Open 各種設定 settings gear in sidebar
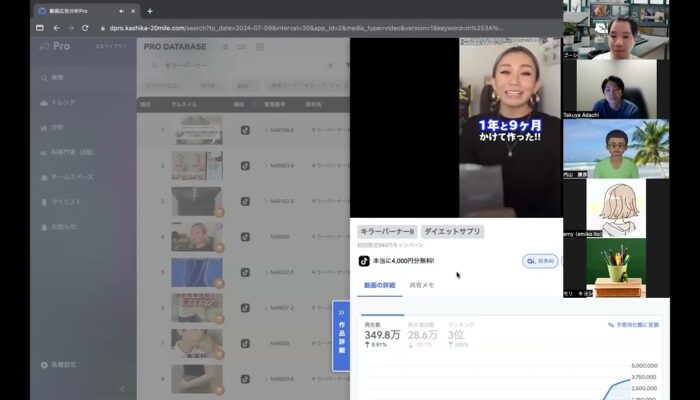 tap(58, 365)
